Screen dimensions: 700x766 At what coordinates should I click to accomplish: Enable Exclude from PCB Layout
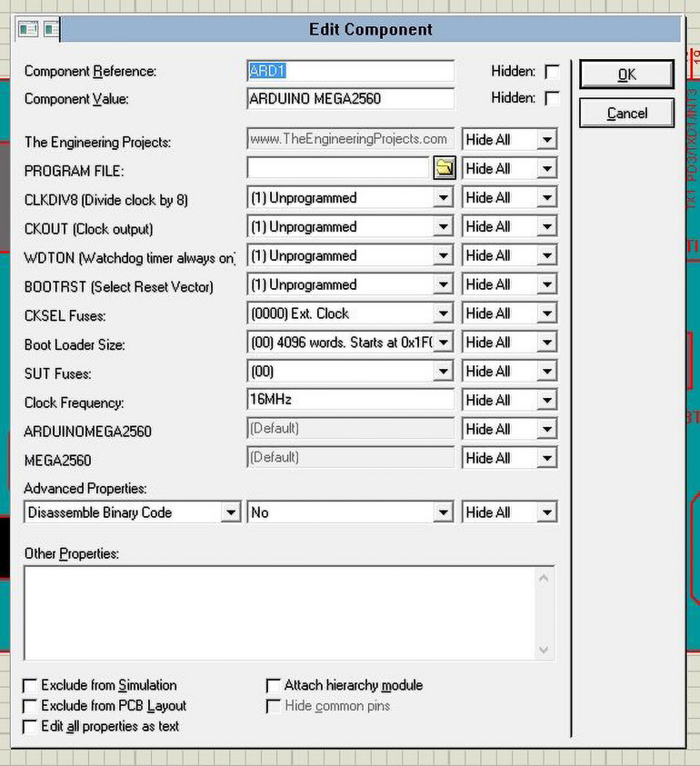click(x=31, y=706)
